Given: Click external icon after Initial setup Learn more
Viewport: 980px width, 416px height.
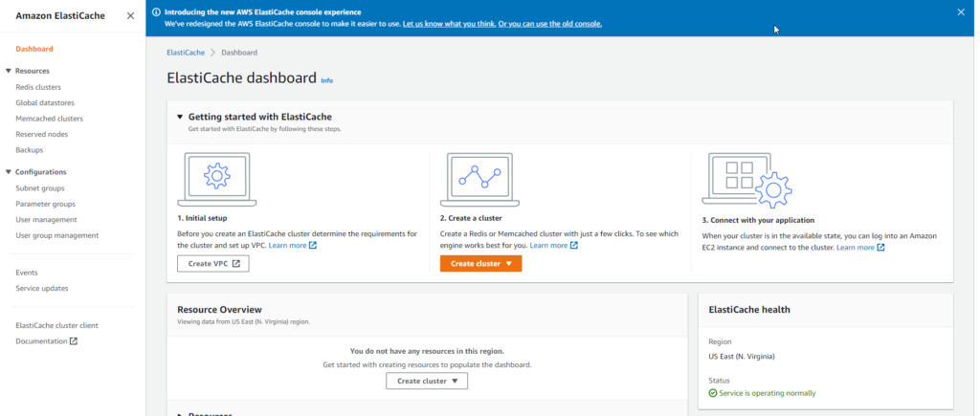Looking at the screenshot, I should pyautogui.click(x=313, y=246).
